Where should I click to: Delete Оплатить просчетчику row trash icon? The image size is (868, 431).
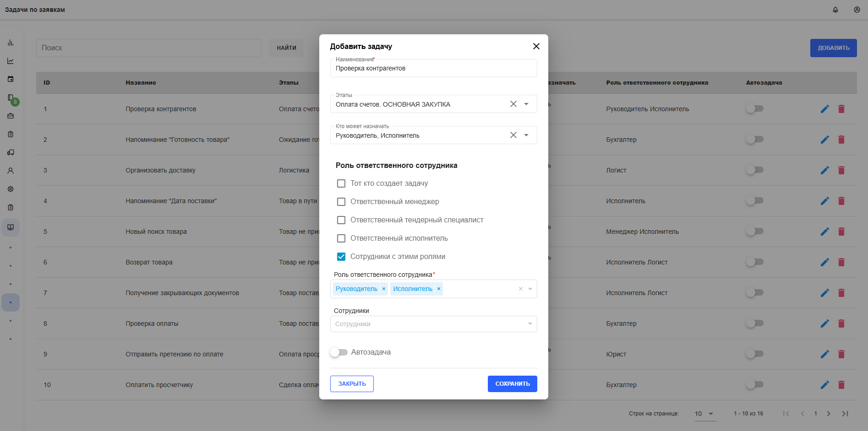[x=841, y=385]
